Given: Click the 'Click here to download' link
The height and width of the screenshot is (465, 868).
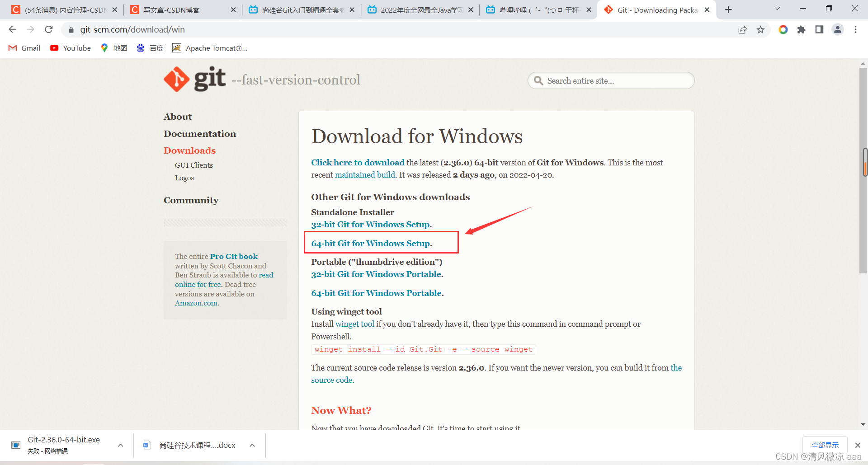Looking at the screenshot, I should tap(358, 163).
